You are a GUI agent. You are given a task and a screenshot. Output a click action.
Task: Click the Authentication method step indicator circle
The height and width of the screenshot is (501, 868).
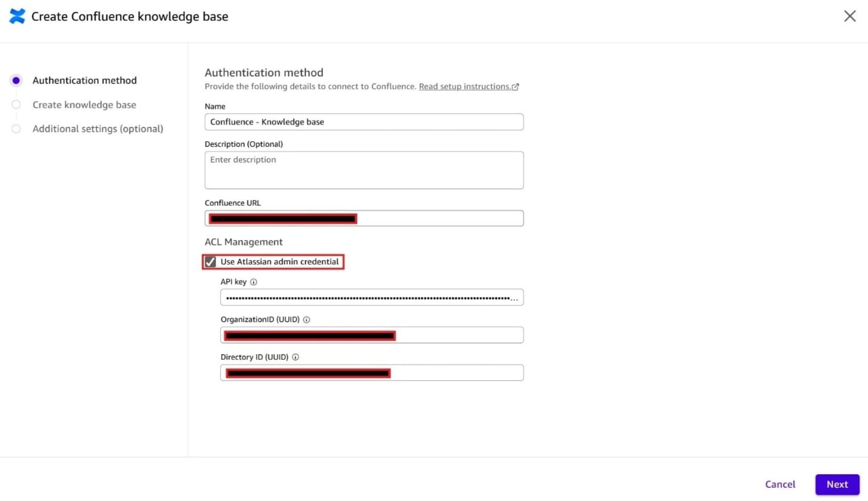[x=16, y=80]
